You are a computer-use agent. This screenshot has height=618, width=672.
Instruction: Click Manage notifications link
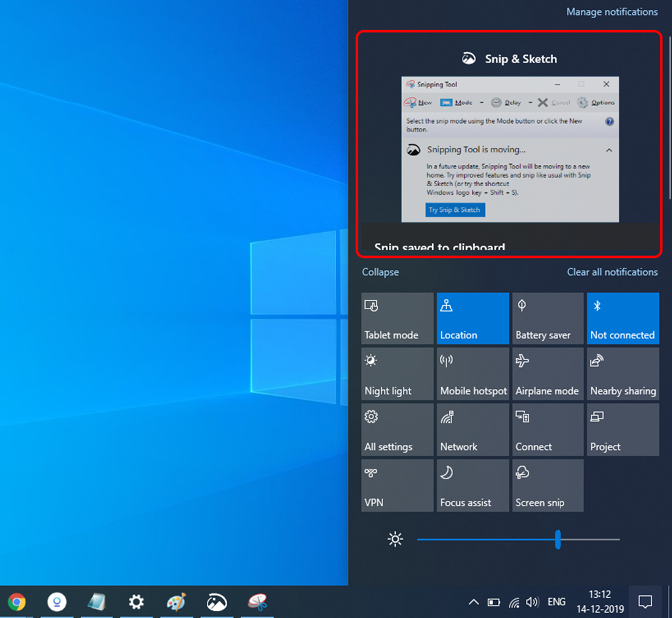612,12
